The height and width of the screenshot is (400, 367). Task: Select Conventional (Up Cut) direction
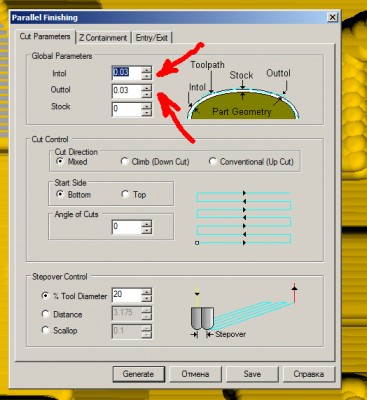pos(251,162)
